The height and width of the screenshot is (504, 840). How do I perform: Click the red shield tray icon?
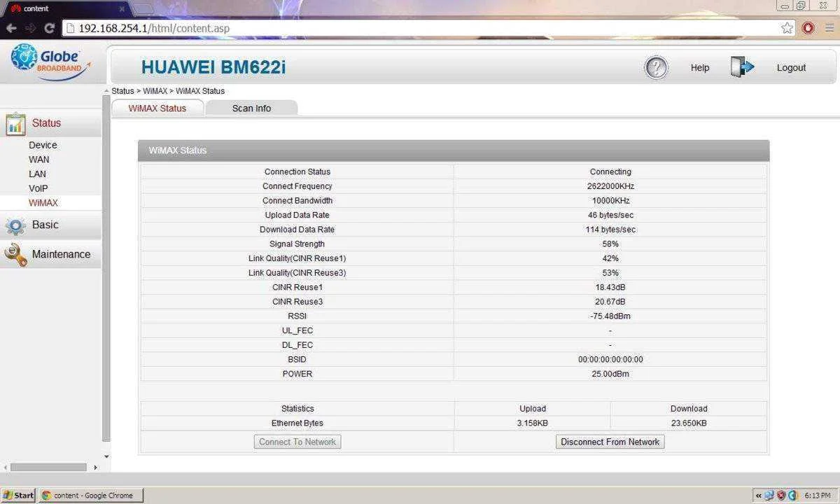pos(781,496)
